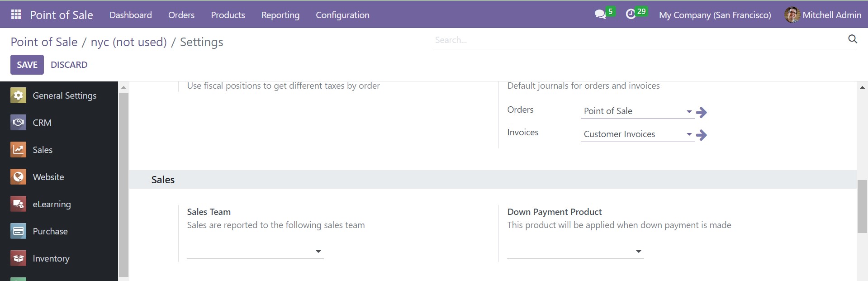868x281 pixels.
Task: Click main page scrollbar up arrow
Action: (x=862, y=87)
